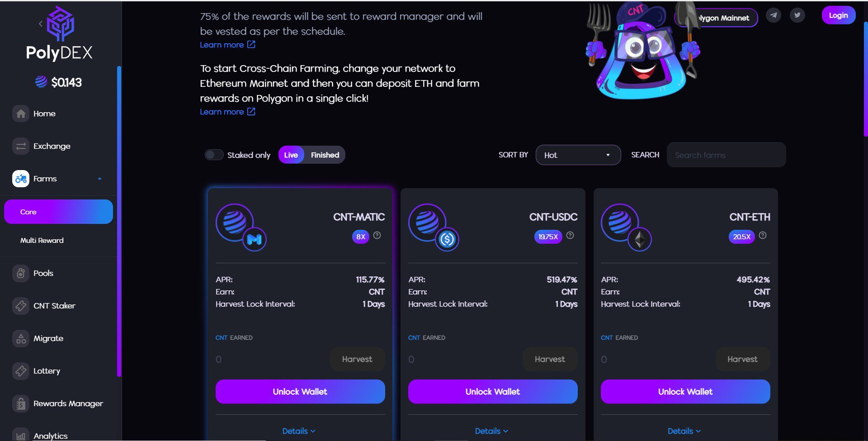Click the Pools sidebar icon

pos(21,273)
